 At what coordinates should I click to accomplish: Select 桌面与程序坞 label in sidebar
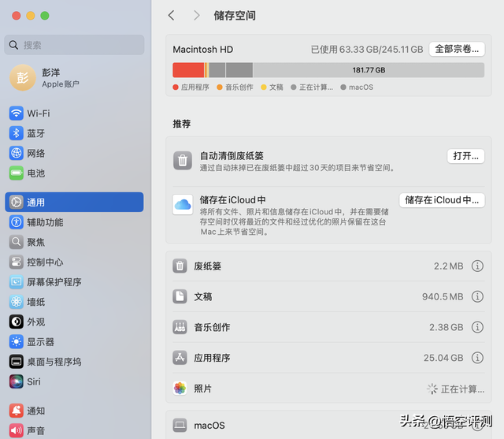(x=54, y=362)
